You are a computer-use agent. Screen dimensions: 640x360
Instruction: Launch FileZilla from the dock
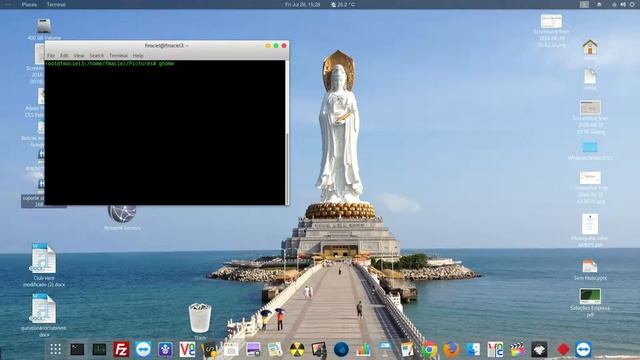121,349
